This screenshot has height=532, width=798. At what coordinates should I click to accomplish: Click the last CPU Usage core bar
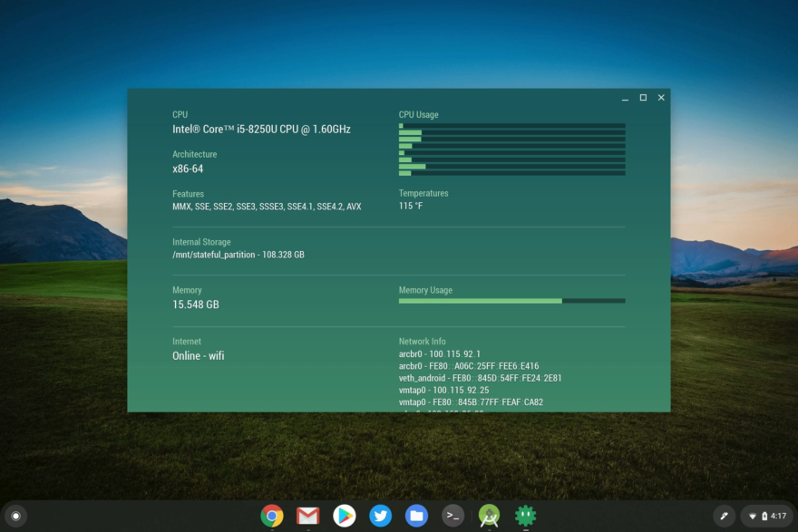(512, 173)
